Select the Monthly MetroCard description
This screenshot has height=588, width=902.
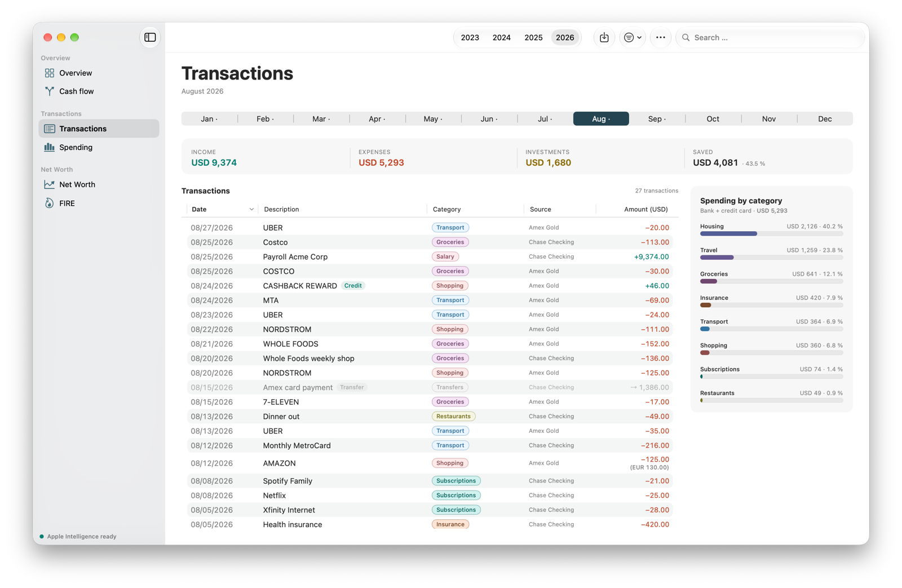pyautogui.click(x=297, y=445)
